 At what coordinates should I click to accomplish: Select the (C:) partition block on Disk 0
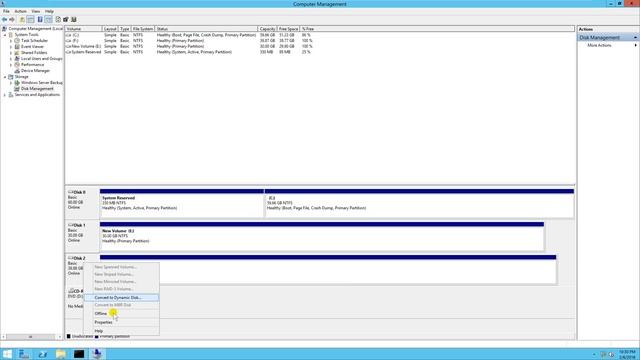[x=419, y=203]
